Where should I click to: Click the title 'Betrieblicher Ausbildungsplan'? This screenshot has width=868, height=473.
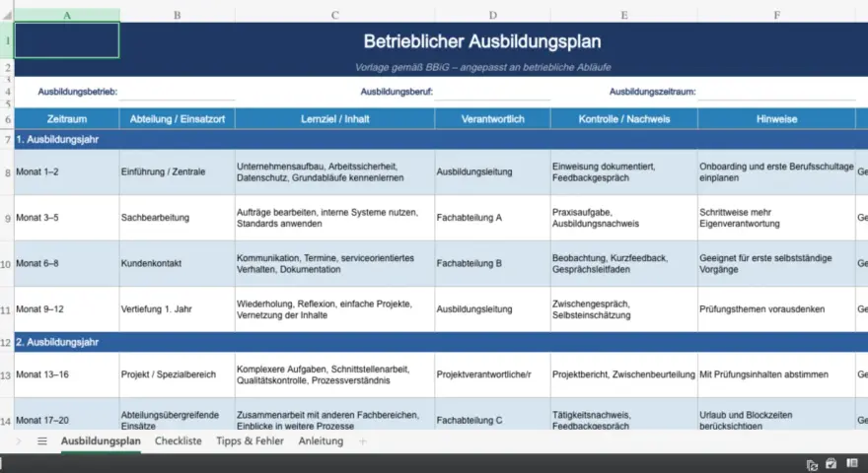[482, 41]
